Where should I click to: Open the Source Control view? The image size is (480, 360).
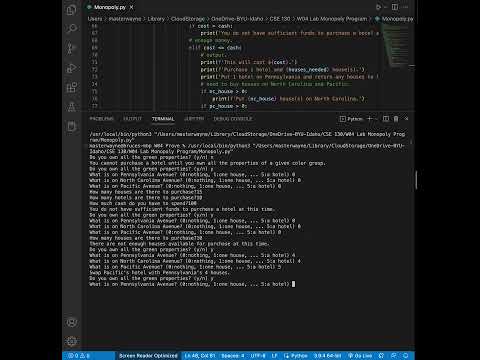pyautogui.click(x=71, y=48)
